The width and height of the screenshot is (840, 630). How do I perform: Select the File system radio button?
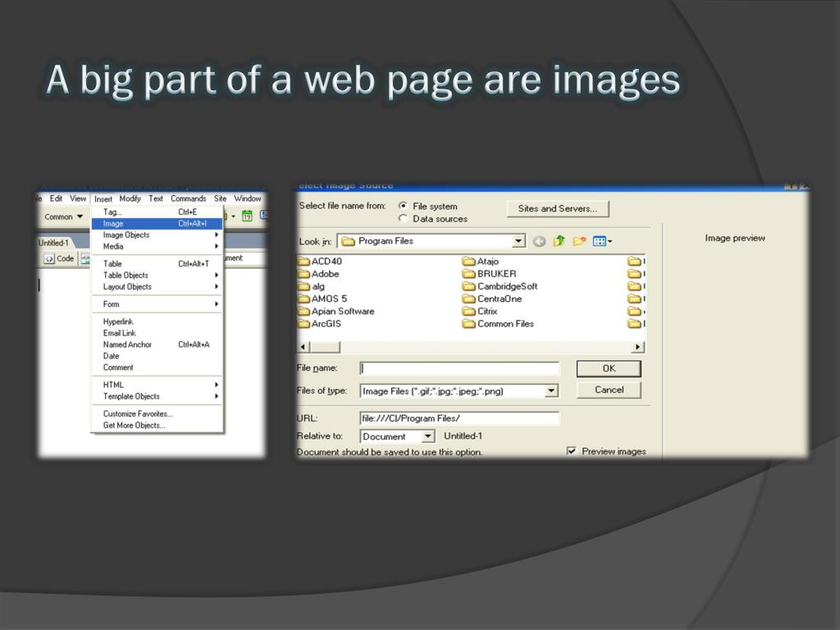click(x=403, y=206)
